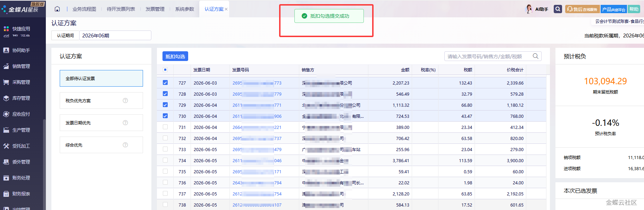Select 综合优先 scheme
Image resolution: width=644 pixels, height=210 pixels.
tap(101, 145)
